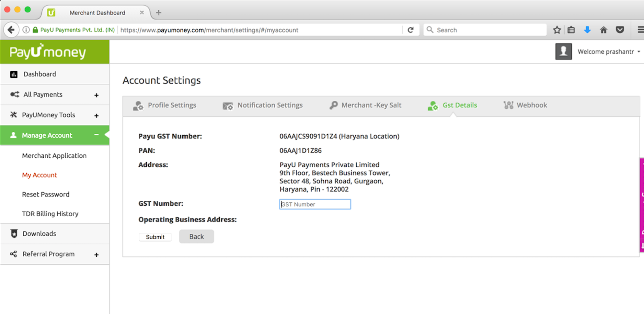Open the browser library list icon
This screenshot has width=644, height=314.
click(571, 30)
